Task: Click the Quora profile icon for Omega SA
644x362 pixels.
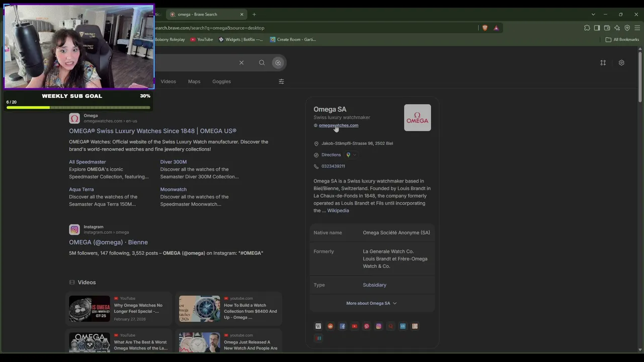Action: click(x=391, y=326)
